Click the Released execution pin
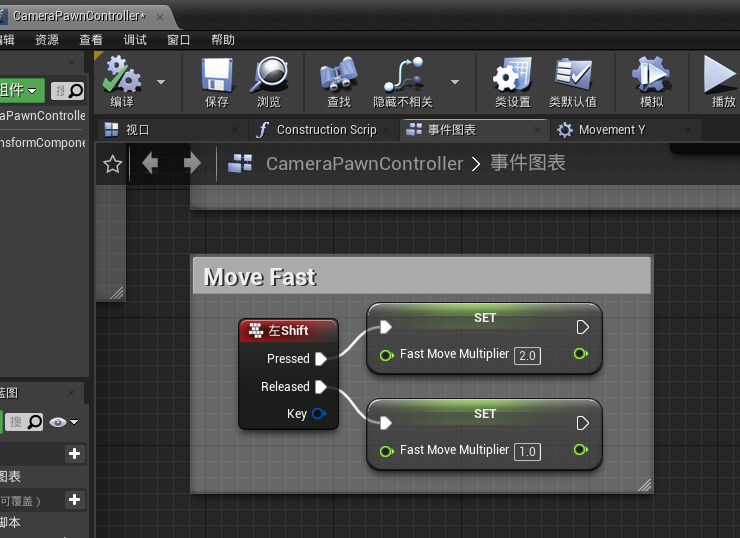This screenshot has height=538, width=740. [321, 387]
